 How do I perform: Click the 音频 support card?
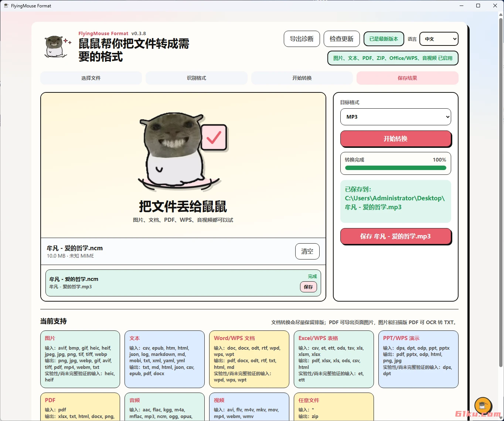click(165, 407)
